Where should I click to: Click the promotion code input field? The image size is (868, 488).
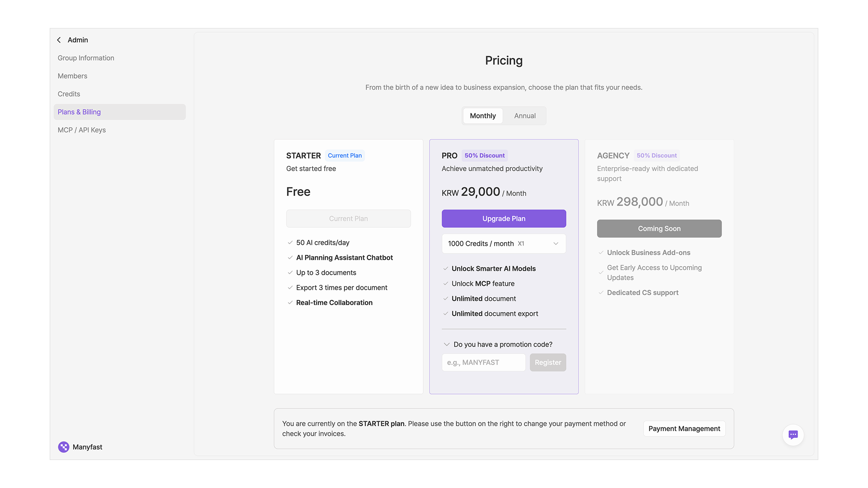click(x=483, y=362)
